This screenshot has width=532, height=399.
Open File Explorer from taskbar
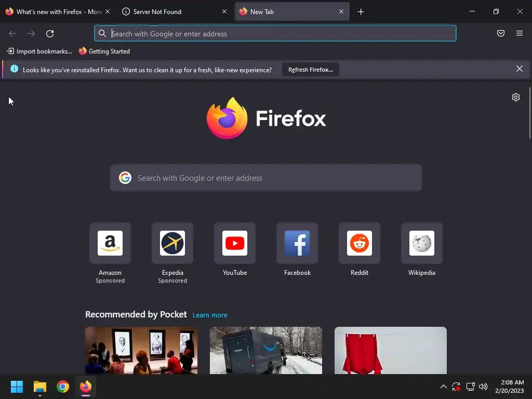tap(39, 387)
